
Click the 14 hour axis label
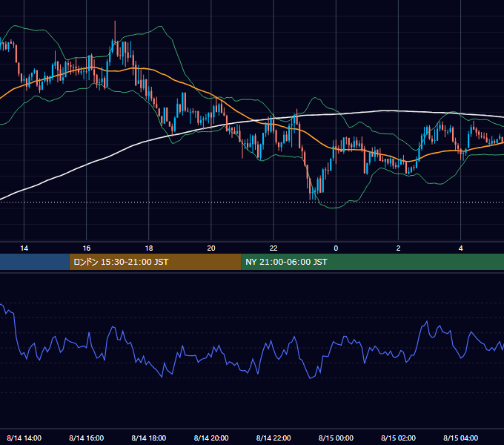(24, 248)
